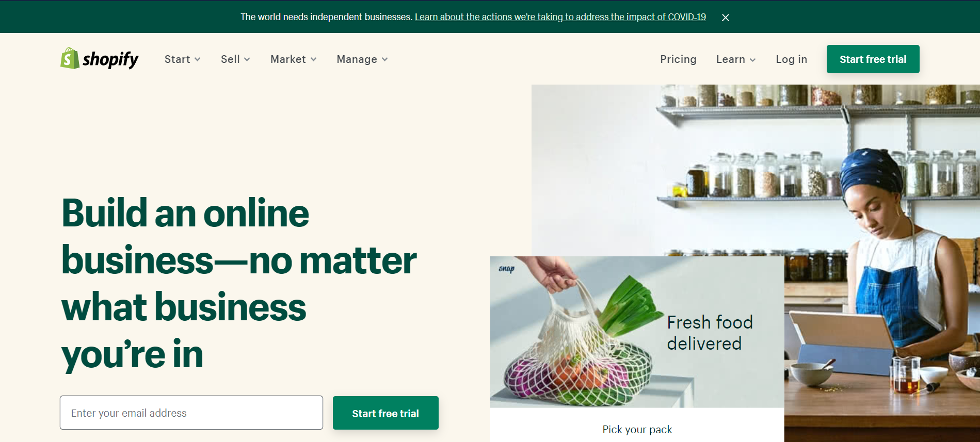Open the Learn menu item
The height and width of the screenshot is (442, 980).
[x=736, y=59]
